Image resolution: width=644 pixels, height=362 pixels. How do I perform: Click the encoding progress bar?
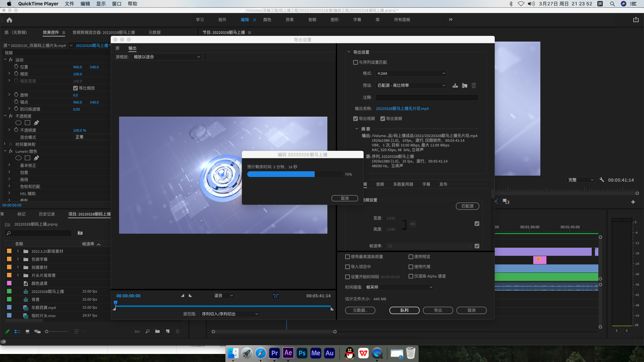[x=295, y=174]
